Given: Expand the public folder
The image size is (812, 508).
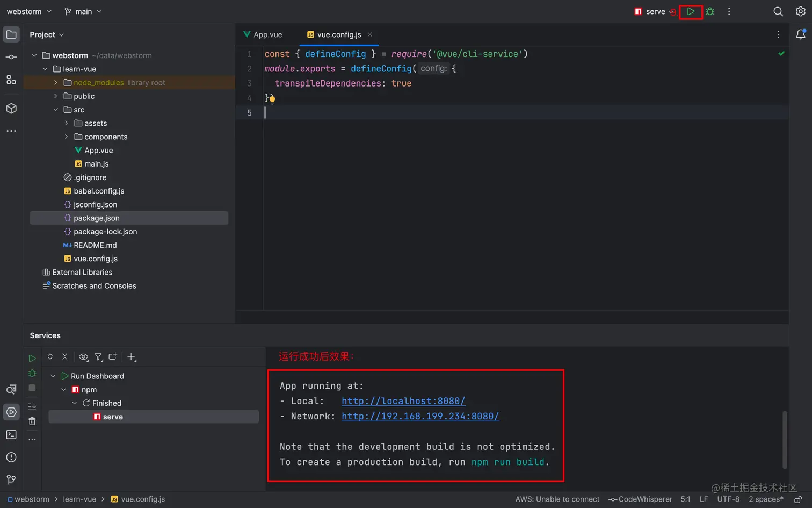Looking at the screenshot, I should [56, 96].
